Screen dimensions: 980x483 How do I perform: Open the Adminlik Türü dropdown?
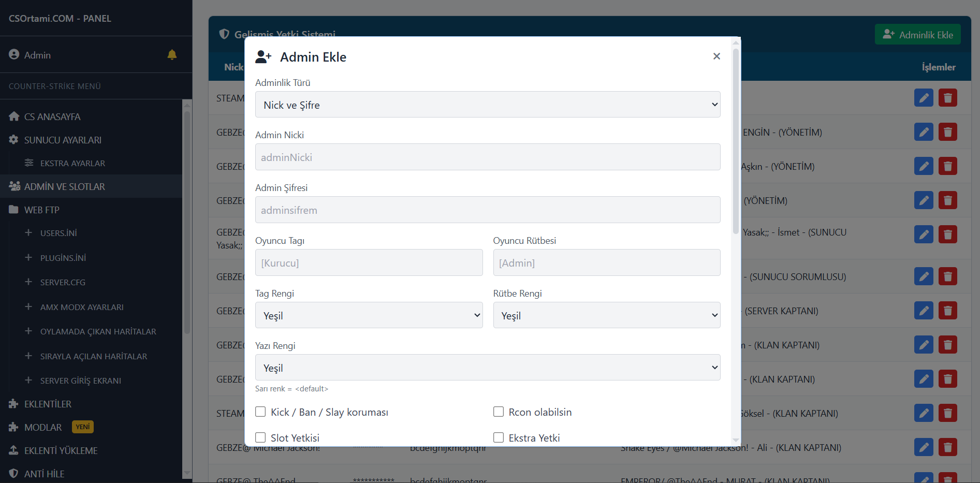(x=487, y=105)
